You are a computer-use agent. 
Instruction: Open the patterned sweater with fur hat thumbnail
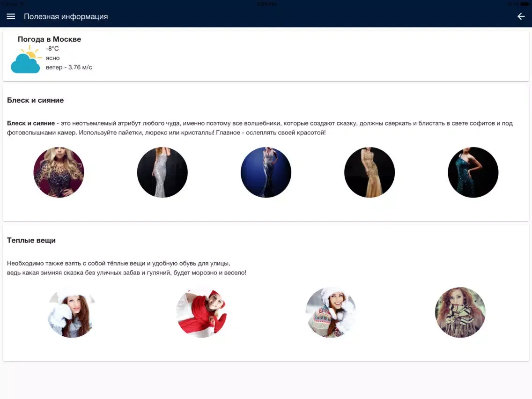pos(331,312)
